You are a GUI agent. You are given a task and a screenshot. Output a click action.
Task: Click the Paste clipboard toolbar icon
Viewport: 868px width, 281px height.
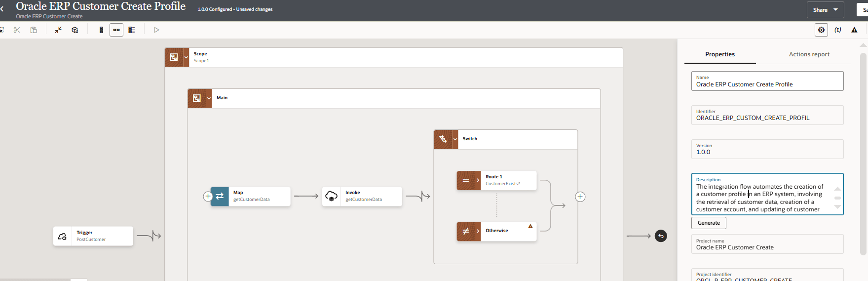click(x=34, y=30)
